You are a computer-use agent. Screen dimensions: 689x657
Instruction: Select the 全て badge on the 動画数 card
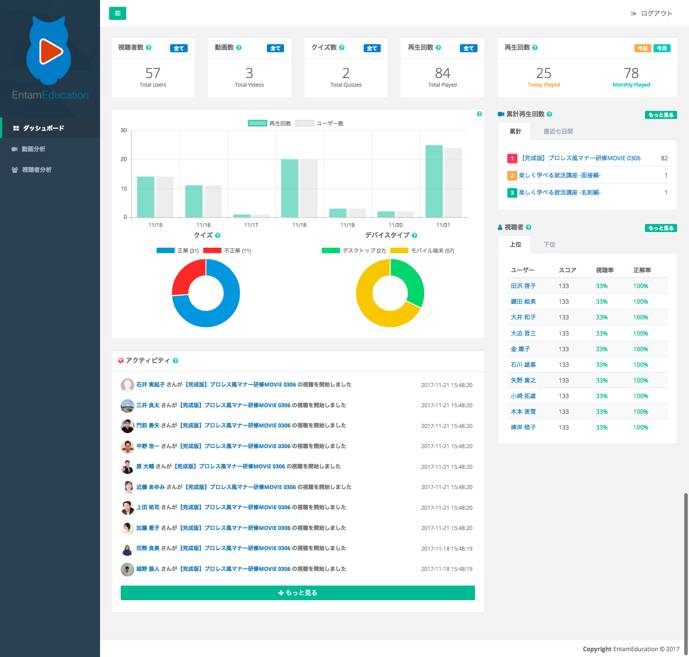pyautogui.click(x=276, y=48)
